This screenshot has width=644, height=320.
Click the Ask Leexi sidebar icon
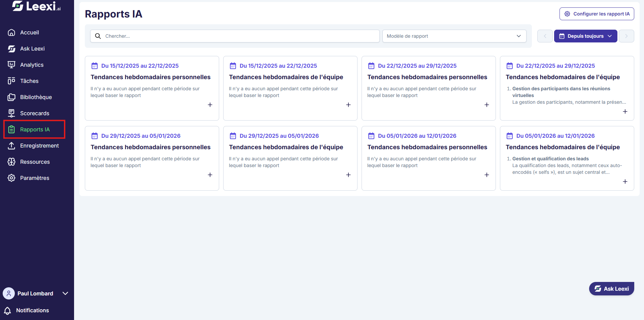point(11,49)
